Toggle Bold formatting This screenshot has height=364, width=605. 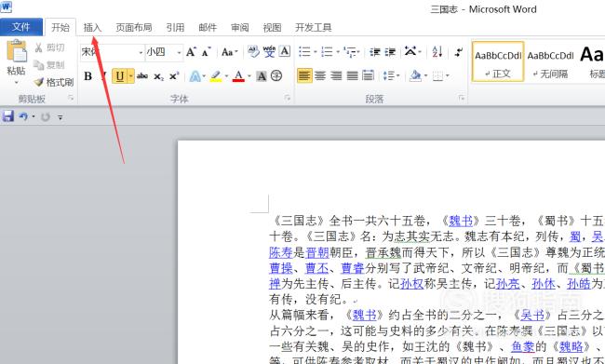[88, 76]
